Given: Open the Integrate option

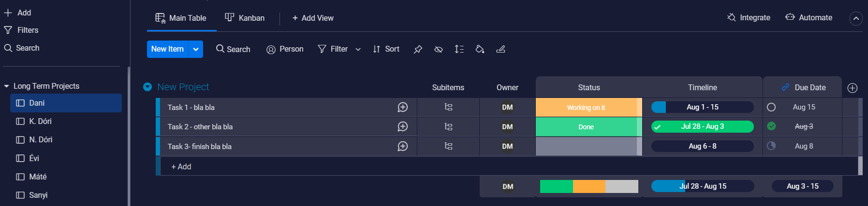Looking at the screenshot, I should (x=749, y=18).
